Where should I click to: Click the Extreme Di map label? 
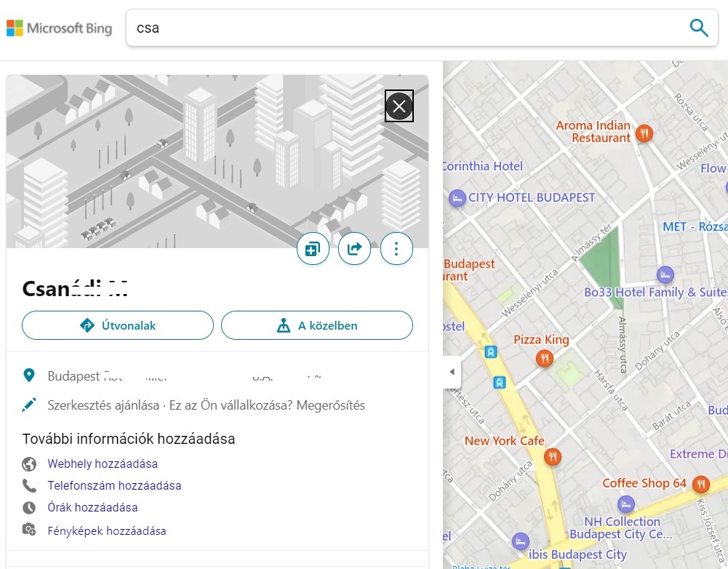click(698, 454)
